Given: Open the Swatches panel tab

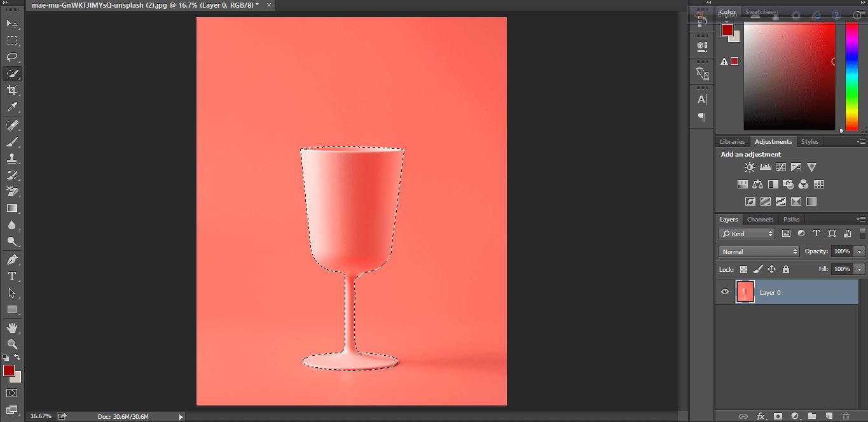Looking at the screenshot, I should [761, 11].
